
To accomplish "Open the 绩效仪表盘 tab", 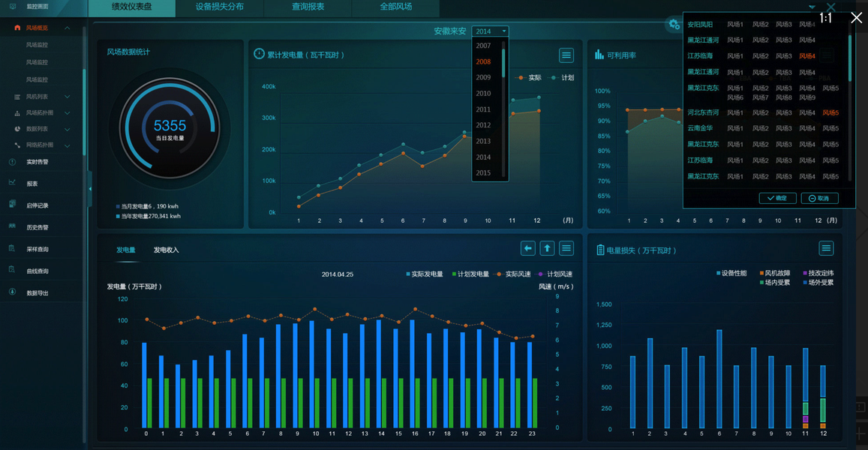I will coord(132,7).
